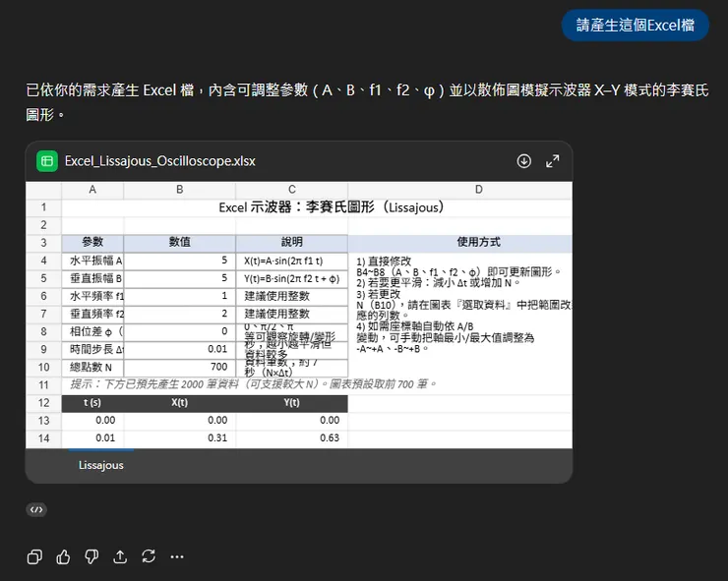Click the 數值 header cell
Screen dimensions: 728x581
[x=180, y=242]
